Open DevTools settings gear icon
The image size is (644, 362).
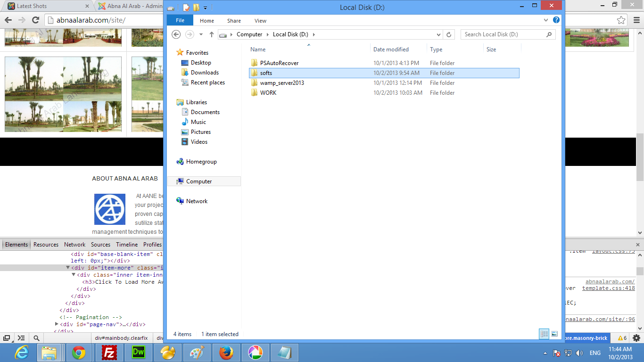[636, 338]
